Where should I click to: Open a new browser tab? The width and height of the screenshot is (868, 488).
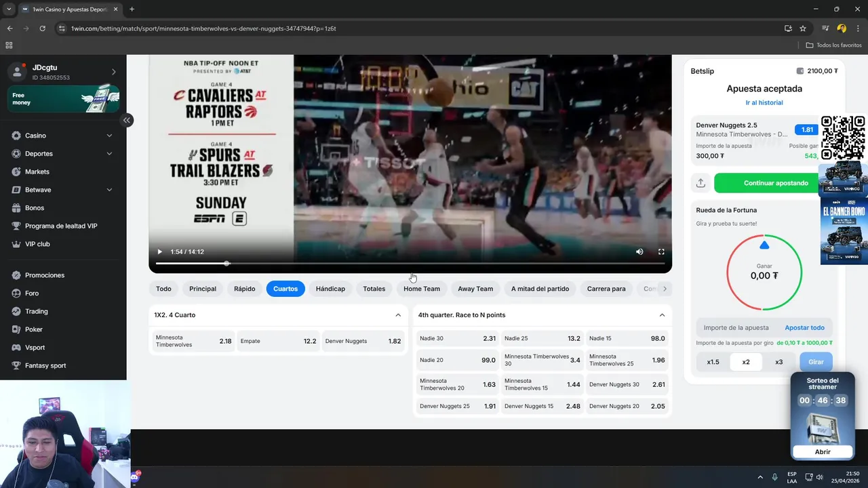132,9
